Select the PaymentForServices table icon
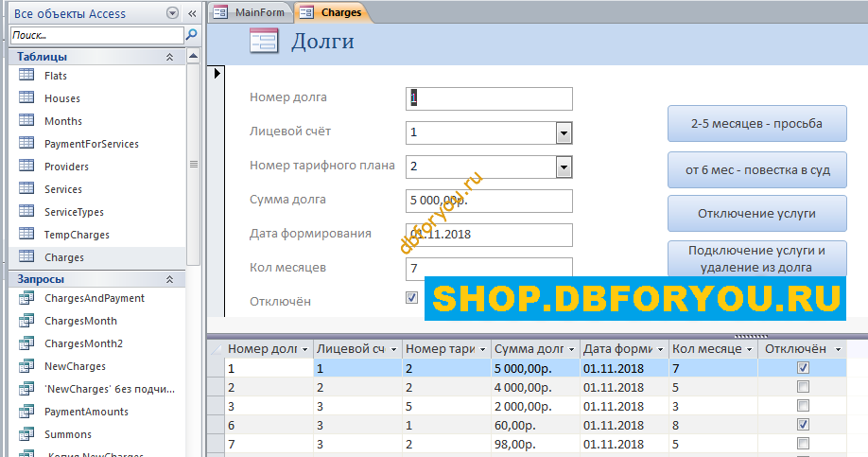Screen dimensions: 868x457 point(26,143)
